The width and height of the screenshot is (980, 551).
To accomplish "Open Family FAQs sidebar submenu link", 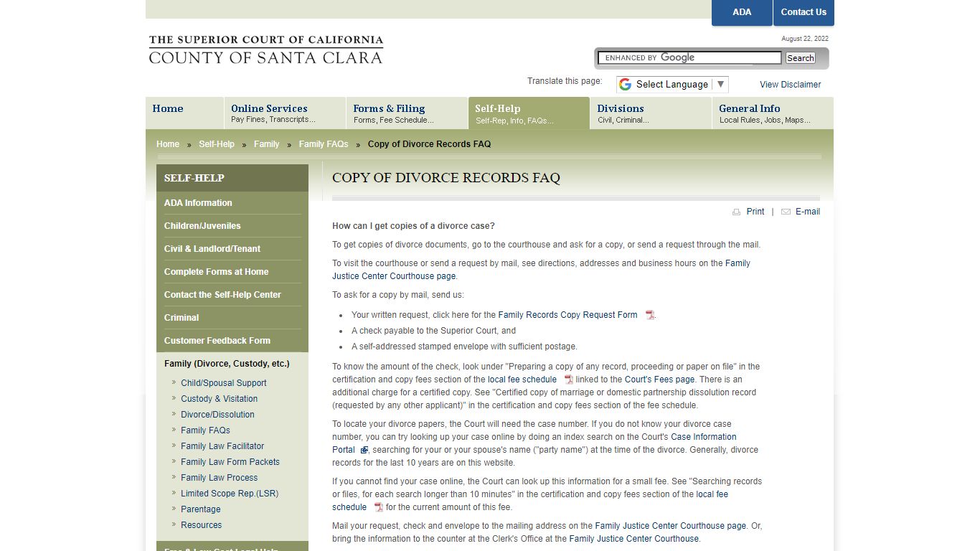I will pyautogui.click(x=205, y=430).
